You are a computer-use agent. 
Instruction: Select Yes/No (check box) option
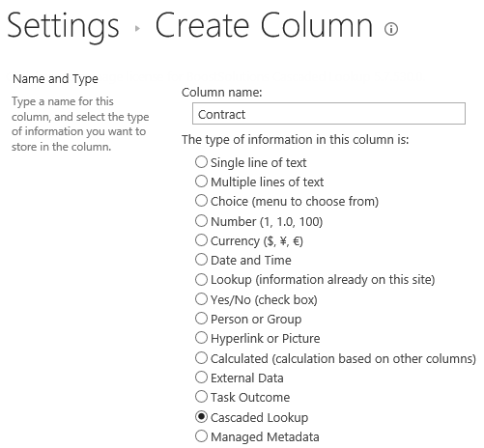(x=201, y=299)
